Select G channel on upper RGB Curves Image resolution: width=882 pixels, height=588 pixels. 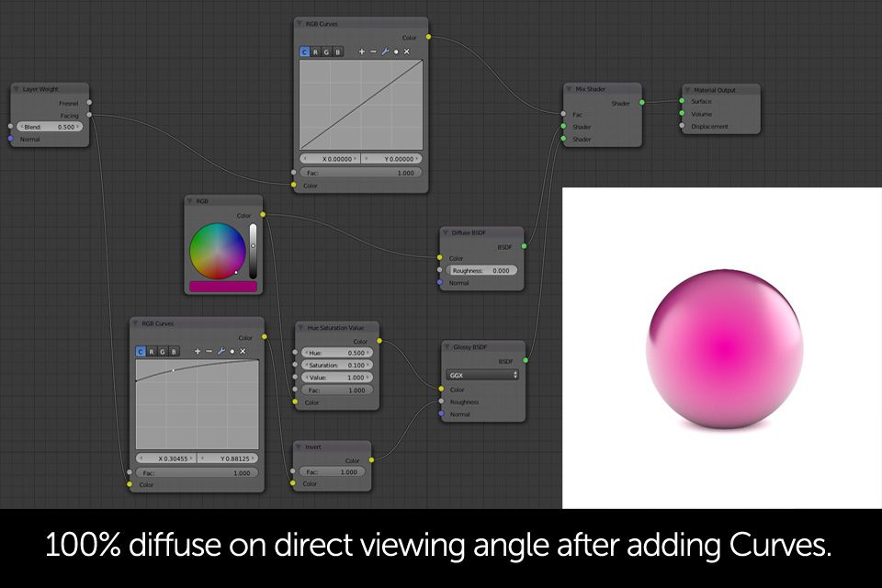[x=326, y=51]
